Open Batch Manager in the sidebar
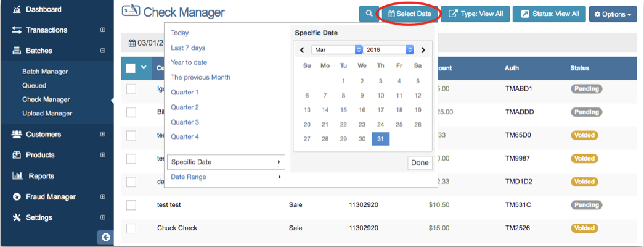 45,72
